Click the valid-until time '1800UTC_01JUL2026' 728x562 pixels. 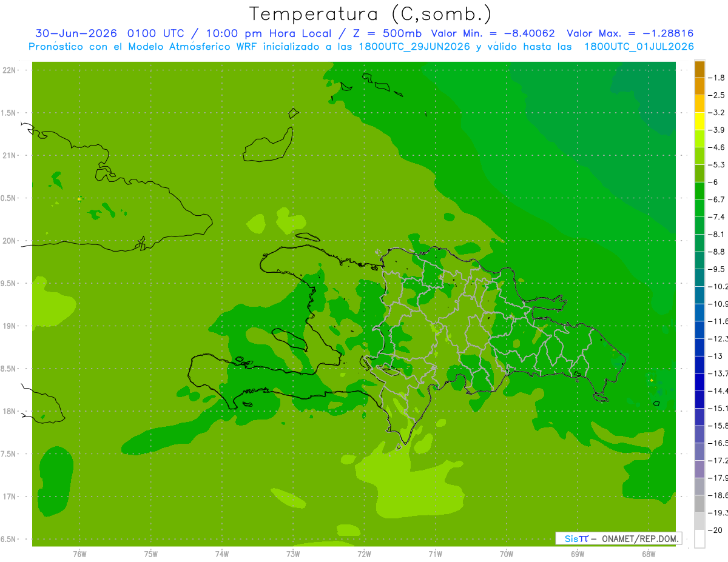[x=639, y=46]
